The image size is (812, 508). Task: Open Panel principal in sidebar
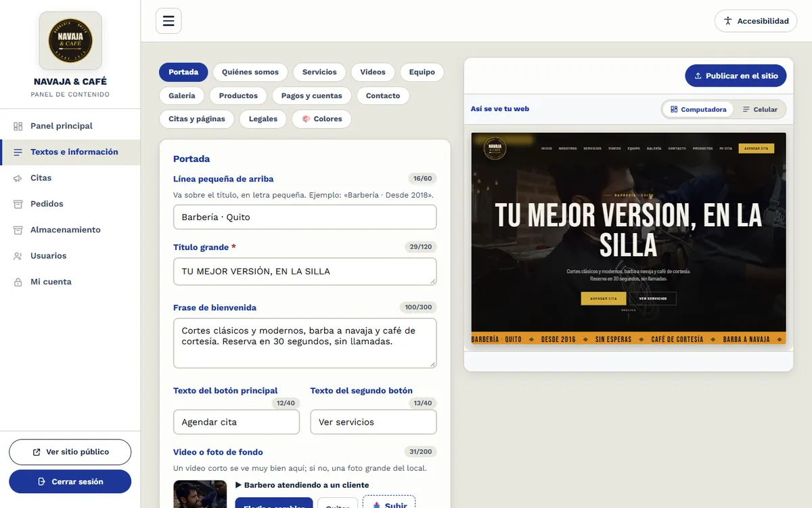pyautogui.click(x=70, y=126)
